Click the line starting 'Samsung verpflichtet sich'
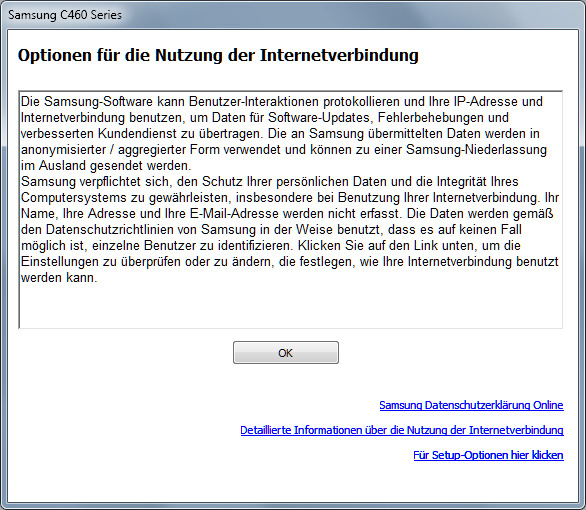The width and height of the screenshot is (586, 510). pos(269,182)
